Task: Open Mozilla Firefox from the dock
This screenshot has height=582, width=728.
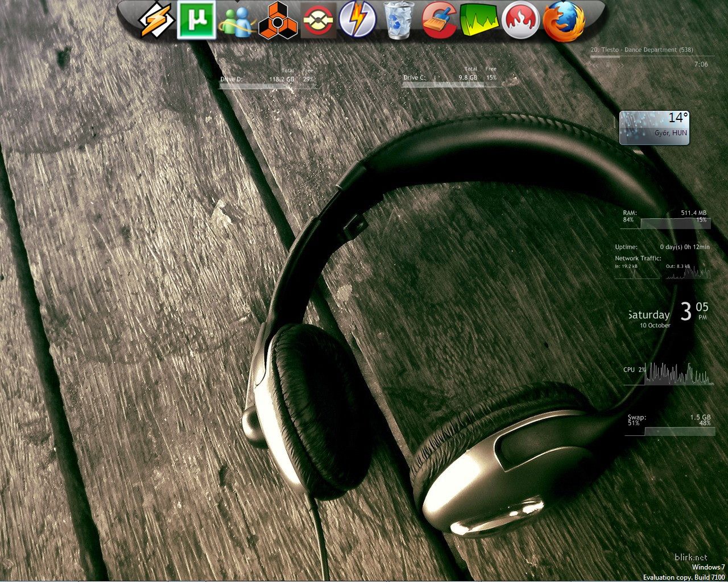Action: tap(563, 21)
